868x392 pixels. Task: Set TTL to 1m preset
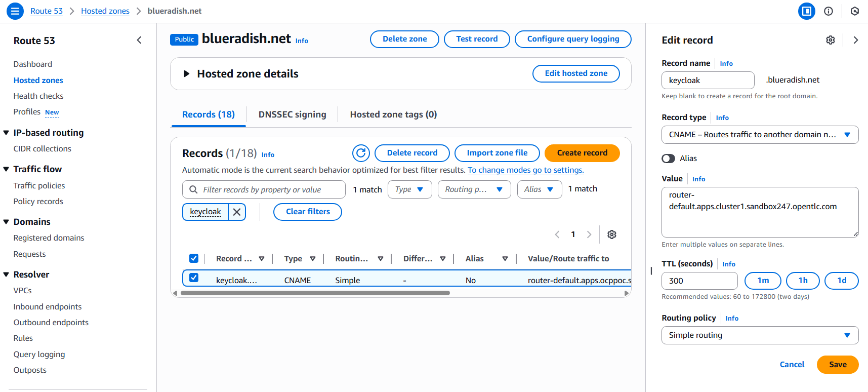pos(763,281)
